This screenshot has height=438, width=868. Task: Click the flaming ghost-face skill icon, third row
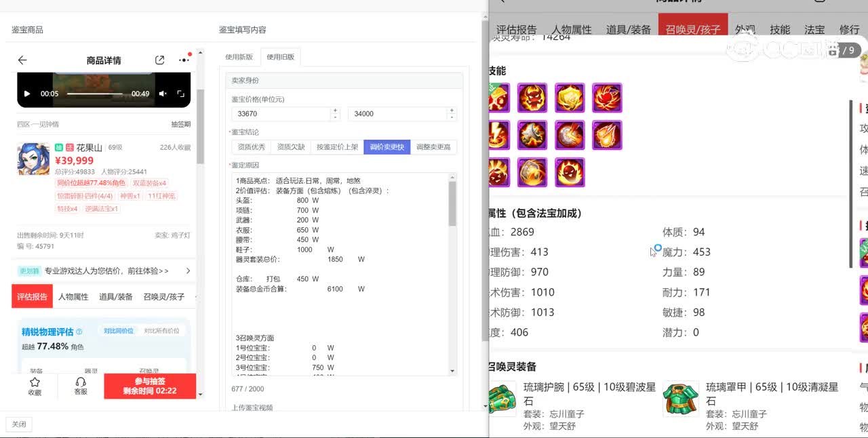[570, 172]
